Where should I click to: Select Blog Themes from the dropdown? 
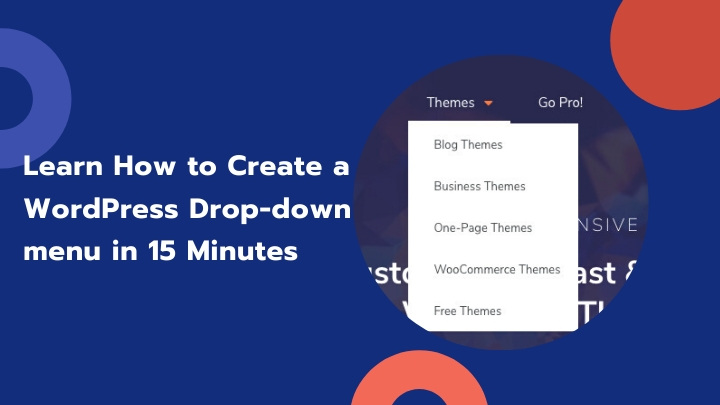click(x=468, y=145)
